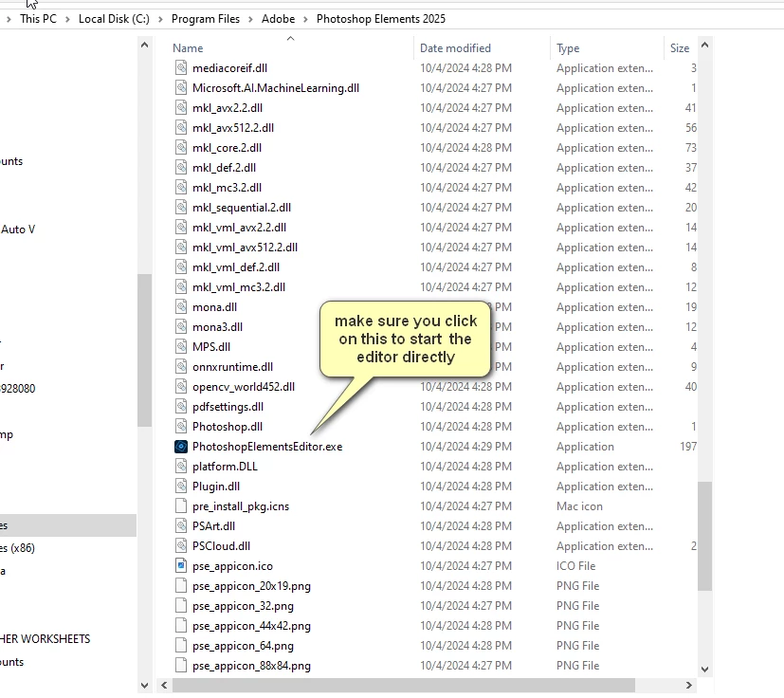784x698 pixels.
Task: Select the Auto V item in navigation pane
Action: tap(17, 230)
